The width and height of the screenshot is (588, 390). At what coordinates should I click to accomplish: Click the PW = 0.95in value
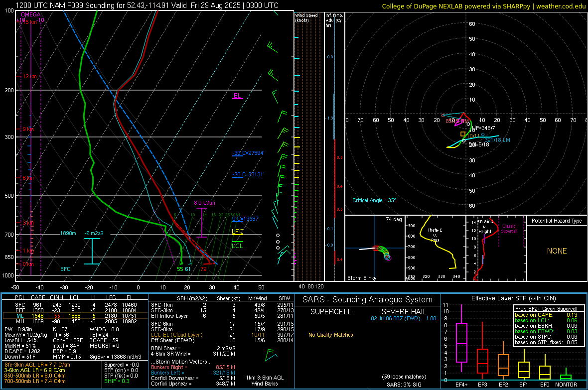click(x=18, y=329)
